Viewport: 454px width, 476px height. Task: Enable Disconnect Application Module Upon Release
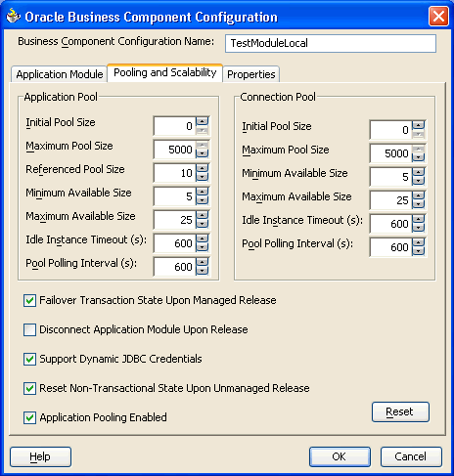[x=29, y=329]
